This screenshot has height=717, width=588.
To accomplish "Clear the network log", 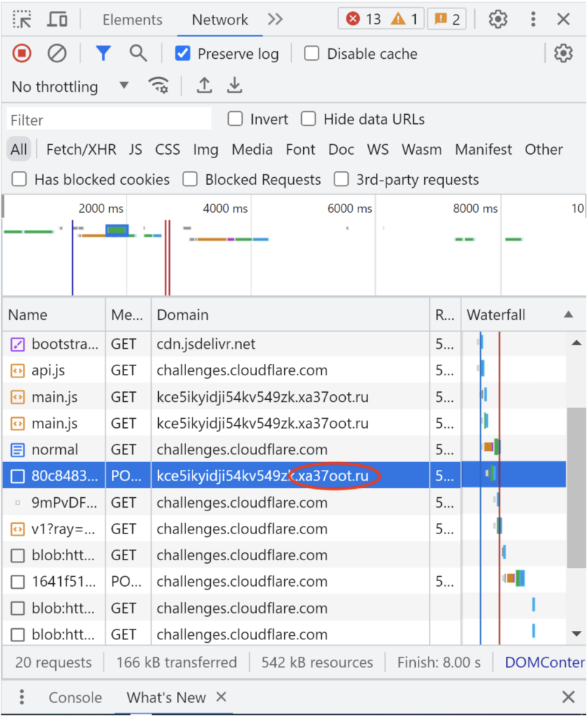I will pos(57,53).
